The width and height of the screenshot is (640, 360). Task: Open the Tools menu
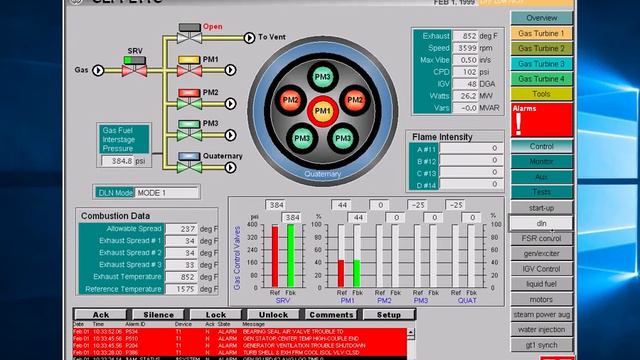pos(542,94)
